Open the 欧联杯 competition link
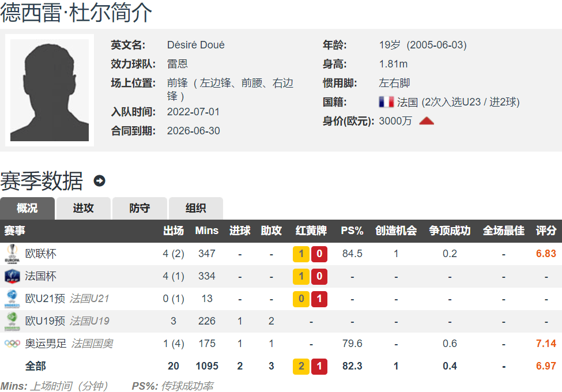562x392 pixels. 40,254
